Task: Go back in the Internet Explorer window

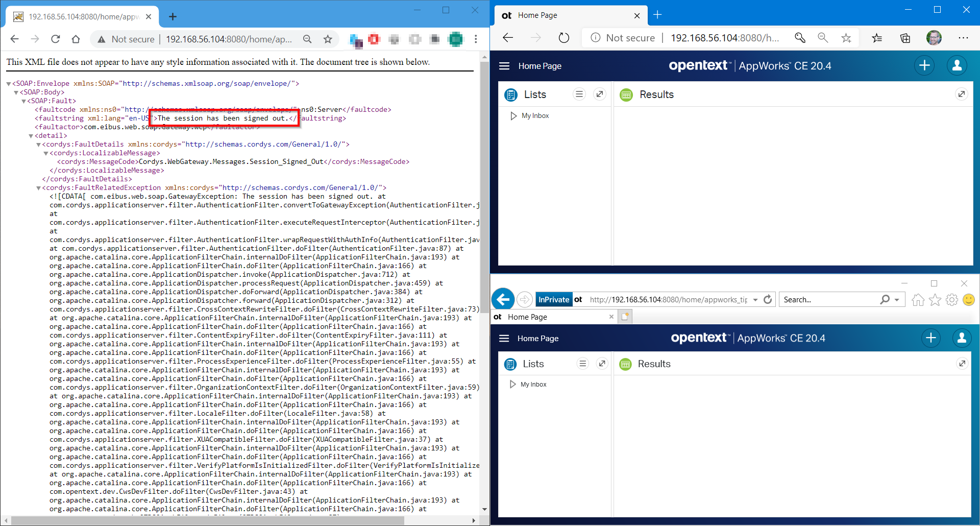Action: (503, 299)
